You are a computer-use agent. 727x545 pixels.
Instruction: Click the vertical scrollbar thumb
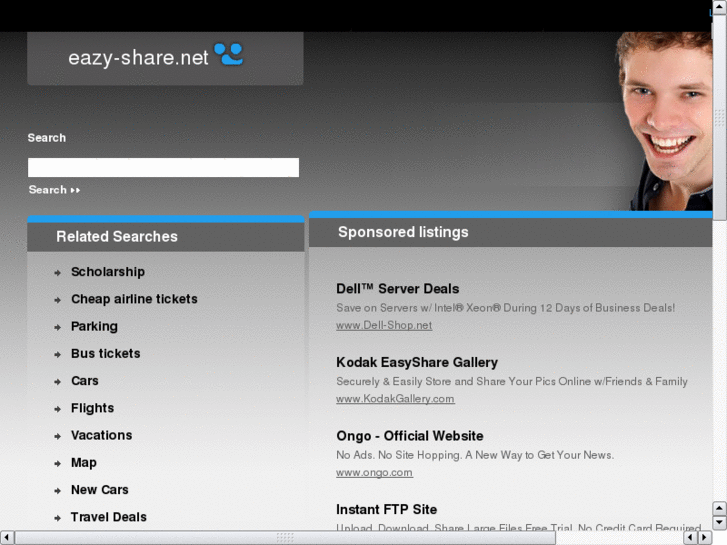719,117
